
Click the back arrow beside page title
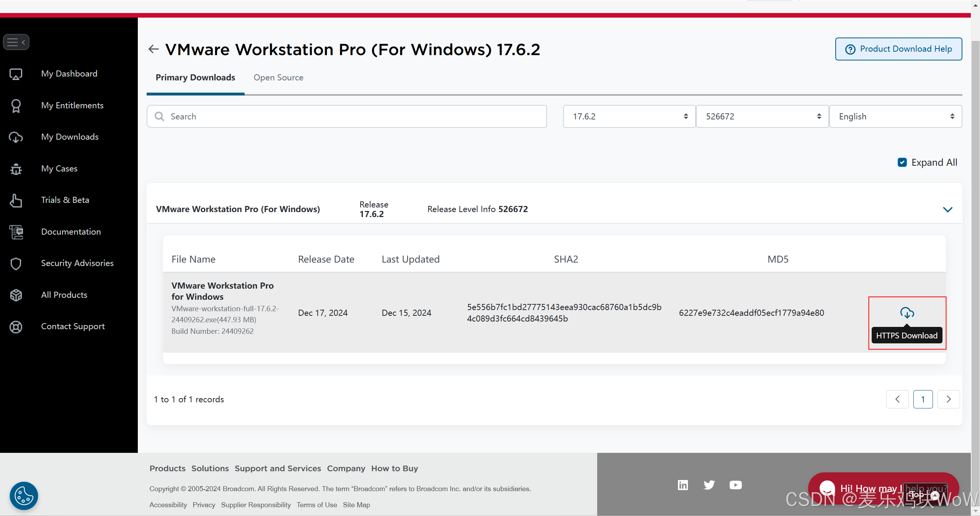(154, 49)
